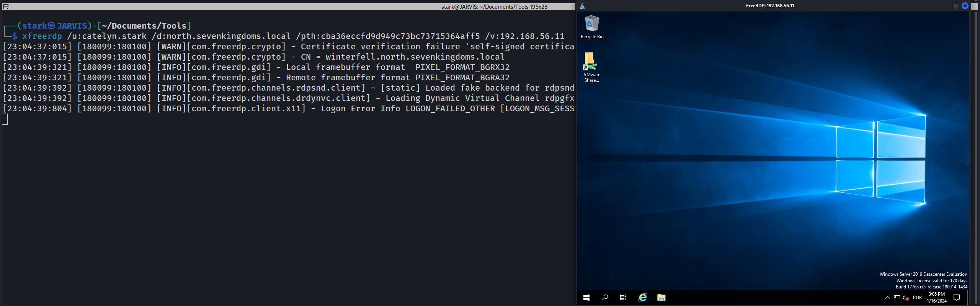Minimize the FreeRDP window
Viewport: 980px width, 306px height.
point(955,6)
